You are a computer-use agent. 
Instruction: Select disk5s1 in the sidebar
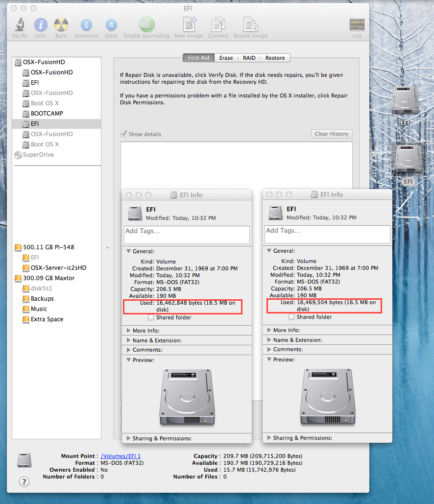41,288
